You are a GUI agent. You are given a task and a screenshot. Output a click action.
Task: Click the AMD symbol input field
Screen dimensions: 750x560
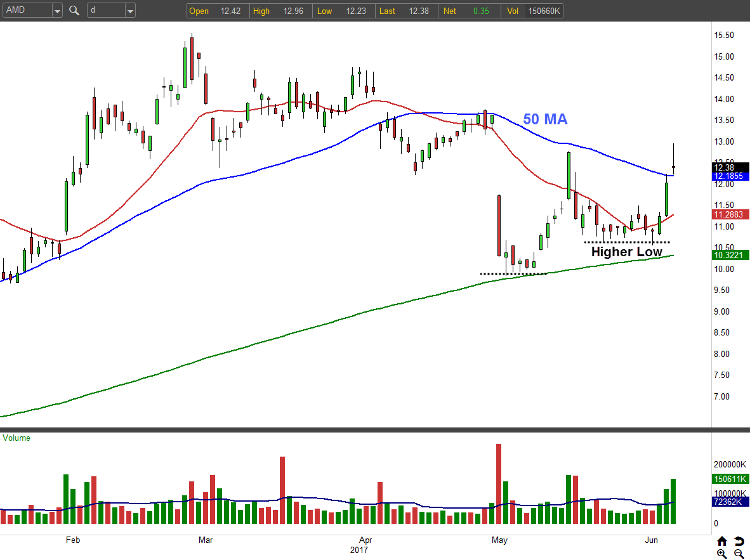[x=27, y=10]
